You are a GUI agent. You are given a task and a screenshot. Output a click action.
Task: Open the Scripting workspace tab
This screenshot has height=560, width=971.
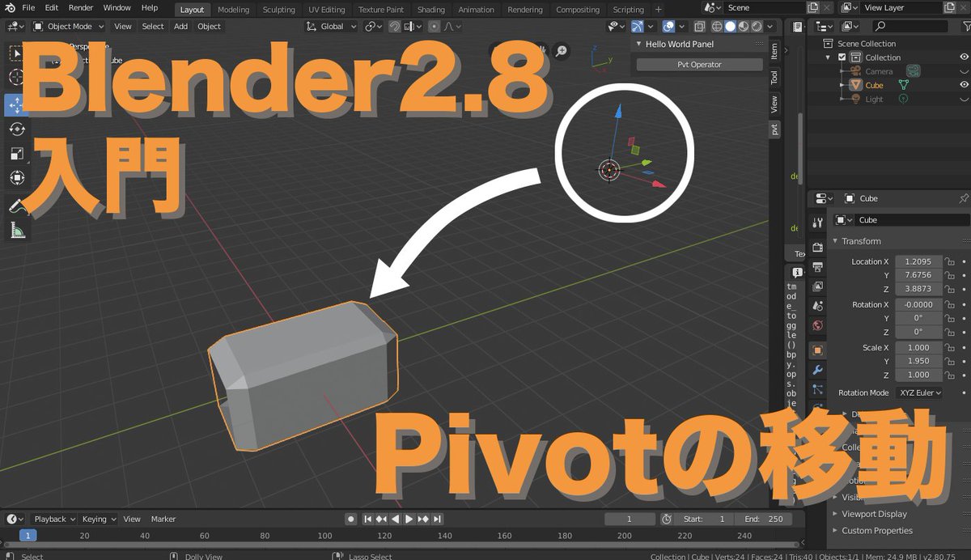point(629,10)
